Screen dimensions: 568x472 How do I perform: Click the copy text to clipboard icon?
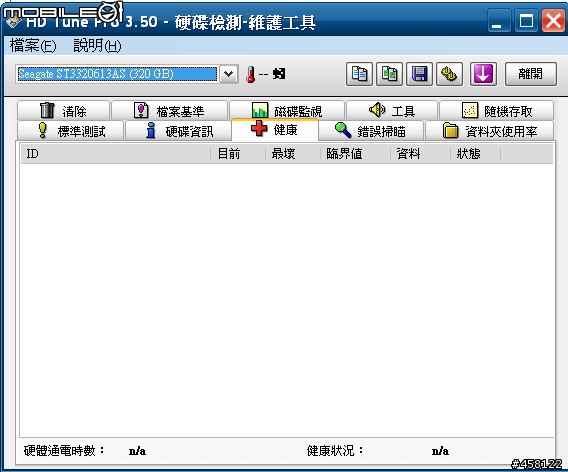[x=359, y=74]
